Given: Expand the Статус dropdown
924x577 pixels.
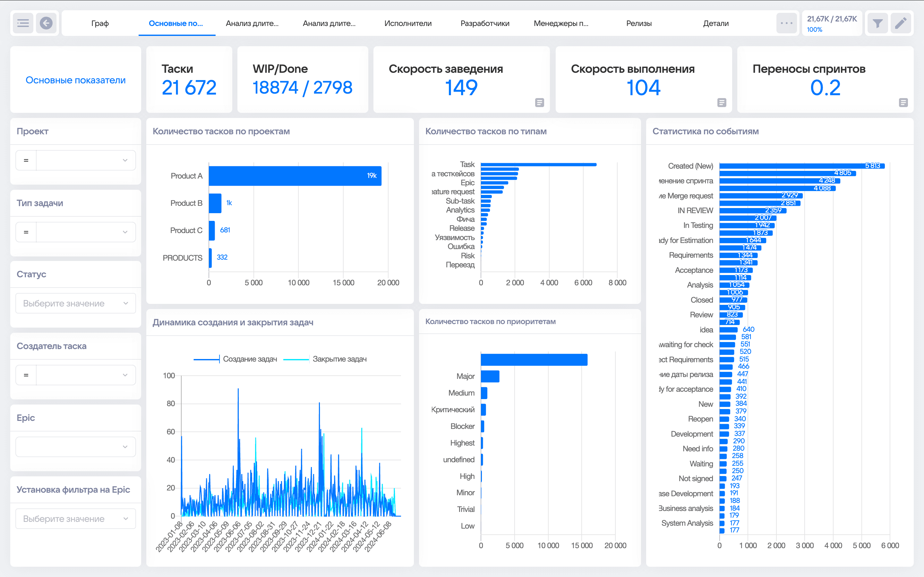Looking at the screenshot, I should pos(76,303).
